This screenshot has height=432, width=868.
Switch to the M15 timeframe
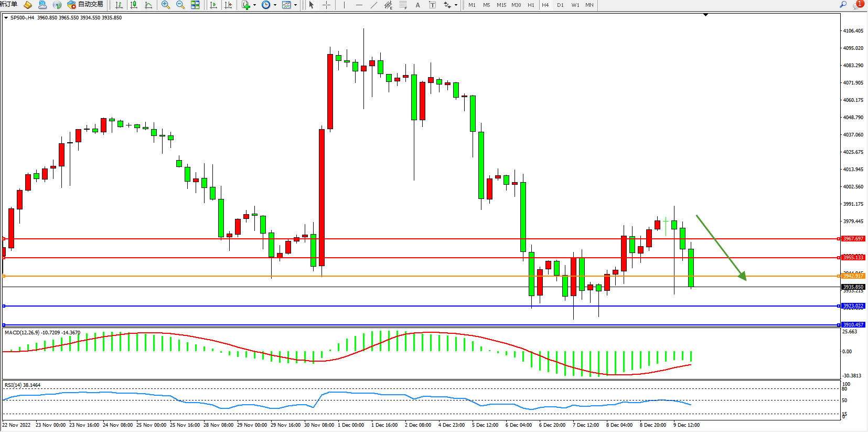[501, 5]
